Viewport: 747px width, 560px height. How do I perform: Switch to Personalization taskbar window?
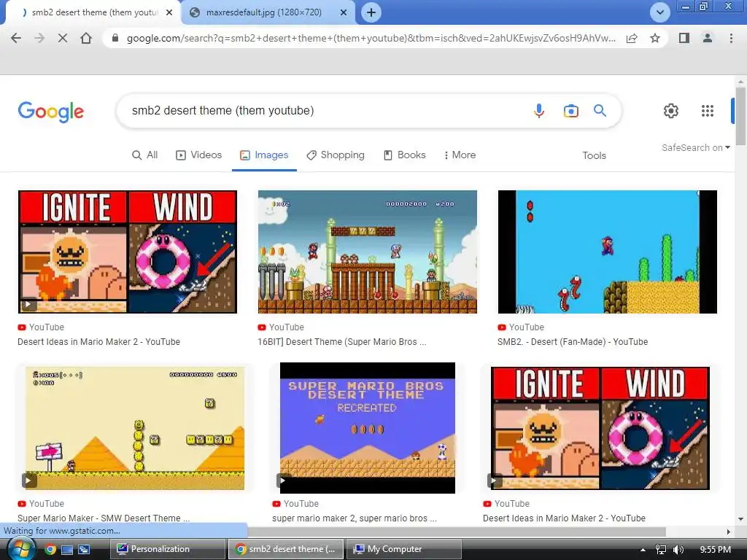click(167, 549)
